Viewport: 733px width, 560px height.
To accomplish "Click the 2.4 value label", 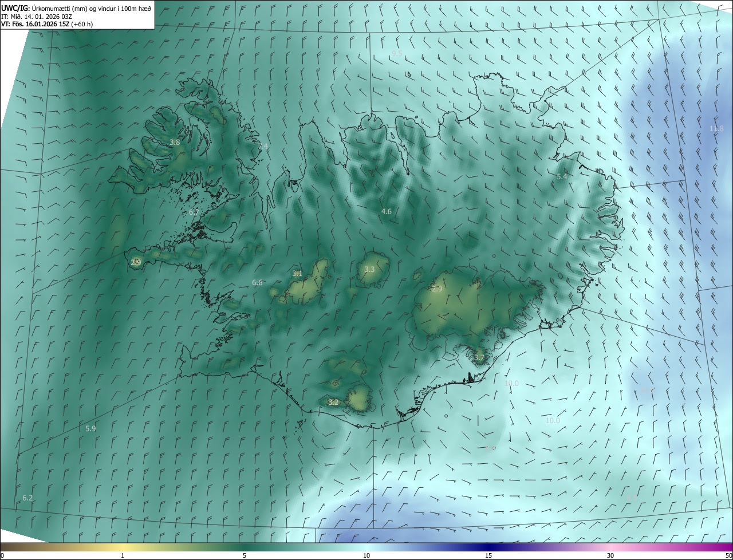I will tap(263, 147).
